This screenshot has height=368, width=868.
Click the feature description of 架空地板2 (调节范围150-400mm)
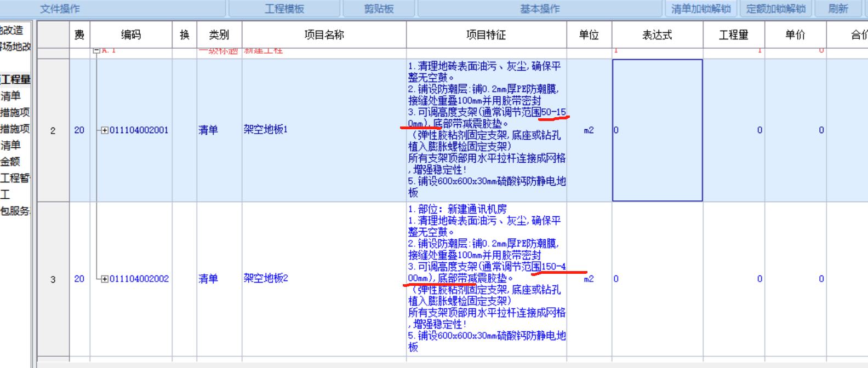487,279
